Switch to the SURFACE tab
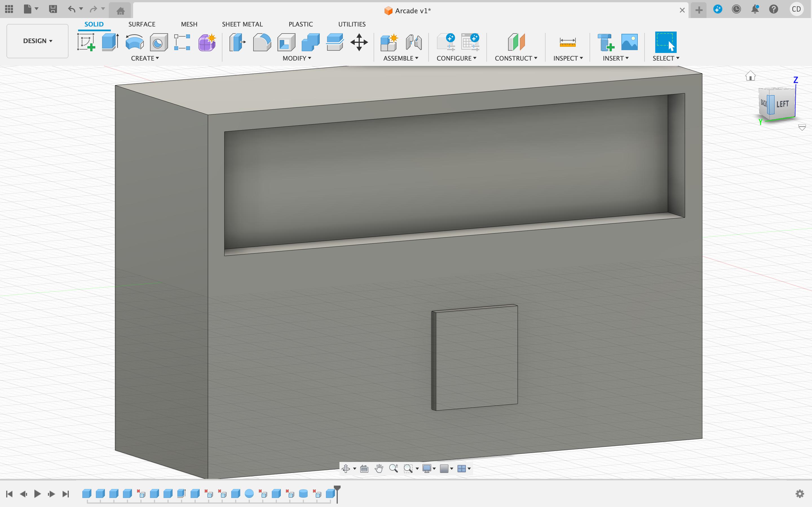The image size is (812, 507). coord(142,24)
